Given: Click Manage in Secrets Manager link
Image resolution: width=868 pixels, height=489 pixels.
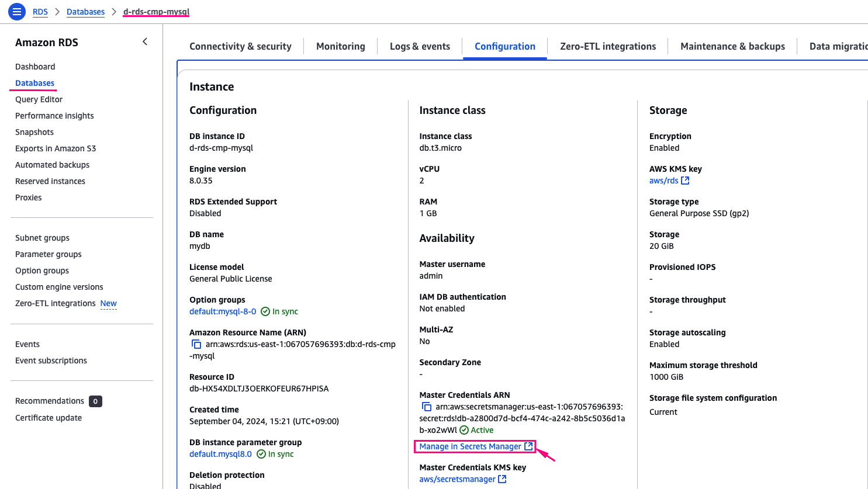Looking at the screenshot, I should point(470,446).
